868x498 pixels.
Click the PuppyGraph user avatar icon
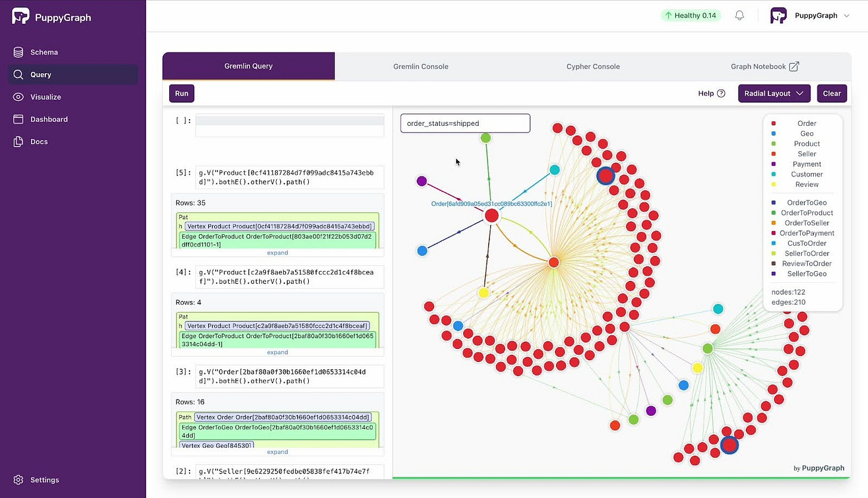779,16
